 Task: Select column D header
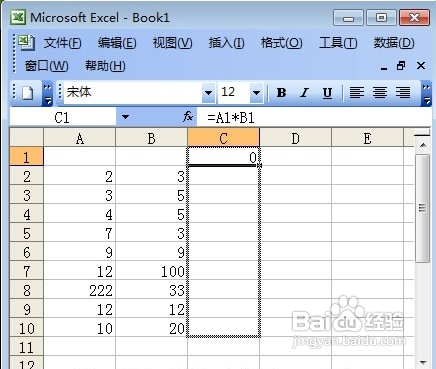(x=295, y=138)
